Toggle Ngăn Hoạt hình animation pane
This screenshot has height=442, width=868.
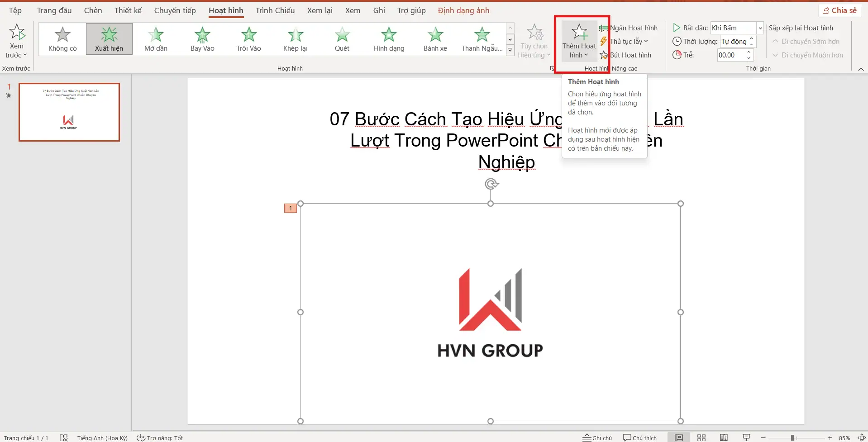click(x=629, y=28)
